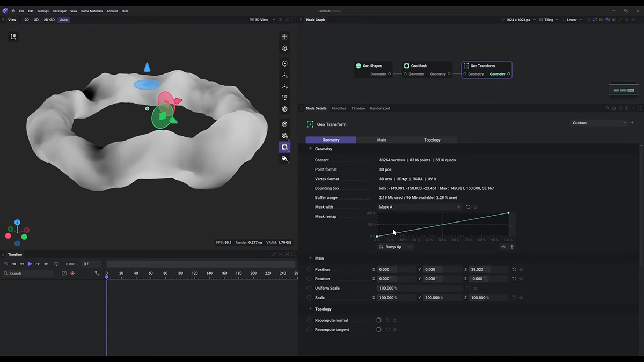Toggle the Uniform Scale radio circle
644x362 pixels.
(x=309, y=289)
